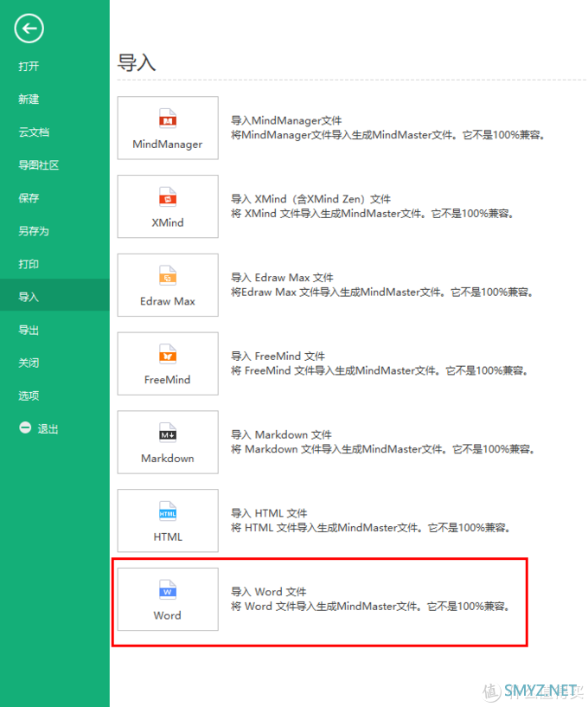Click the MindManager file icon
The width and height of the screenshot is (588, 707).
point(168,119)
